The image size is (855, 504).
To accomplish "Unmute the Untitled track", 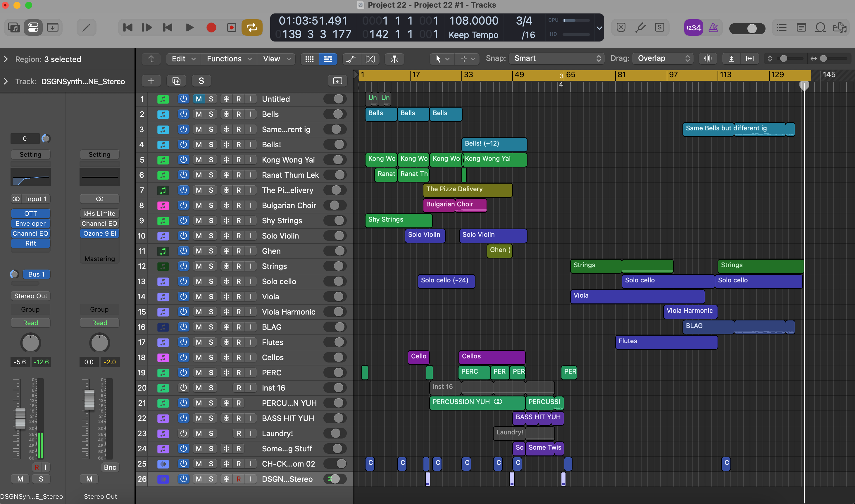I will coord(199,99).
